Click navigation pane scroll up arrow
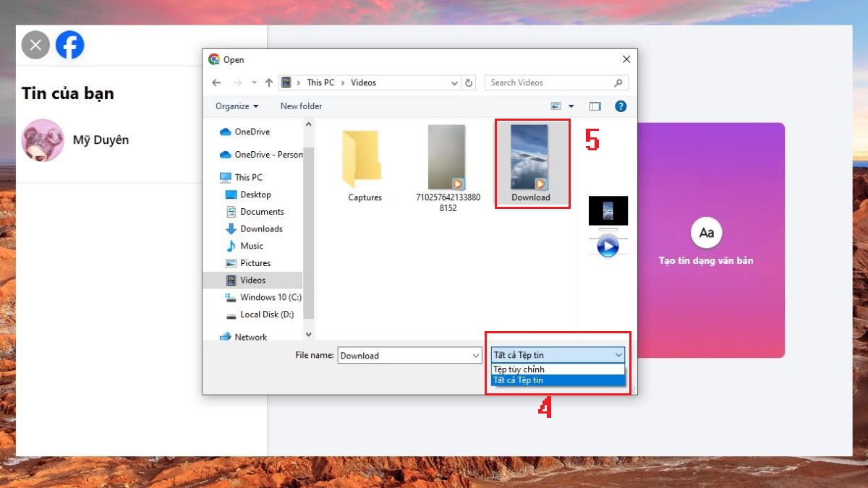This screenshot has width=868, height=488. coord(309,124)
